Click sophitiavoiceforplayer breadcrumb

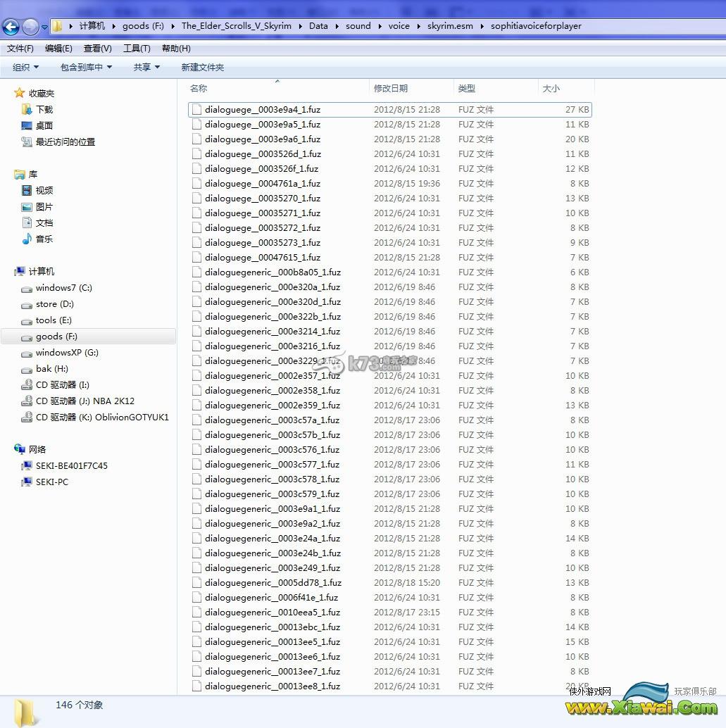[536, 26]
